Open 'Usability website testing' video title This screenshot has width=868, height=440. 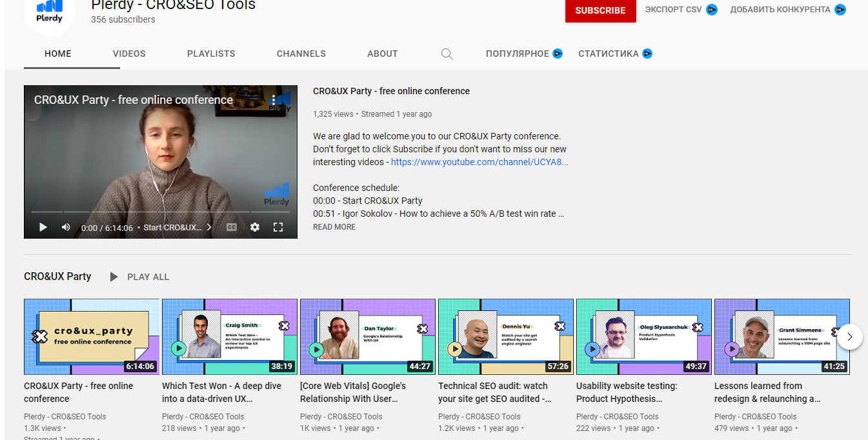coord(627,392)
